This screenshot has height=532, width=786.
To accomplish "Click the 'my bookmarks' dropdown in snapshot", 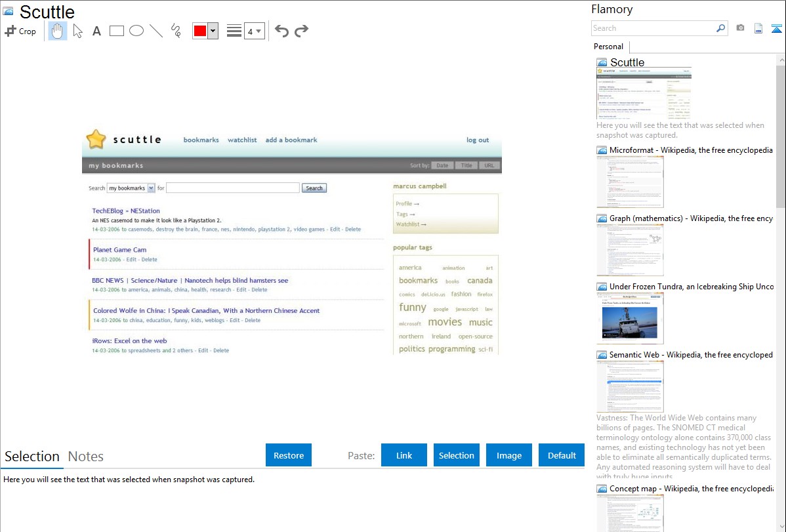I will [x=131, y=188].
